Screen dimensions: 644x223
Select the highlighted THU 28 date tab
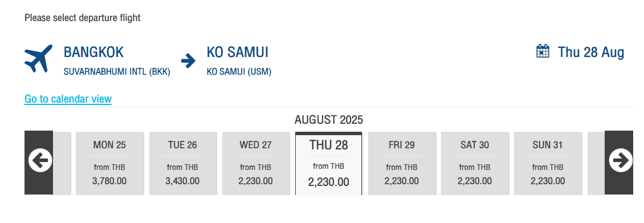tap(329, 163)
